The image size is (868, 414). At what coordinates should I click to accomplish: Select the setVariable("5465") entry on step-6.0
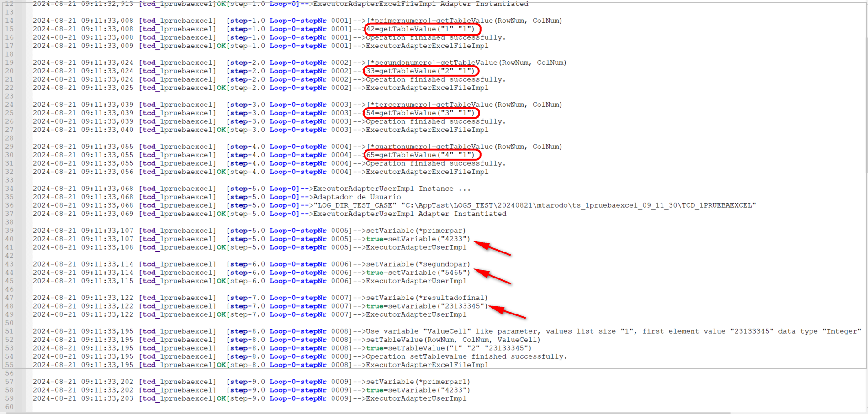coord(418,273)
